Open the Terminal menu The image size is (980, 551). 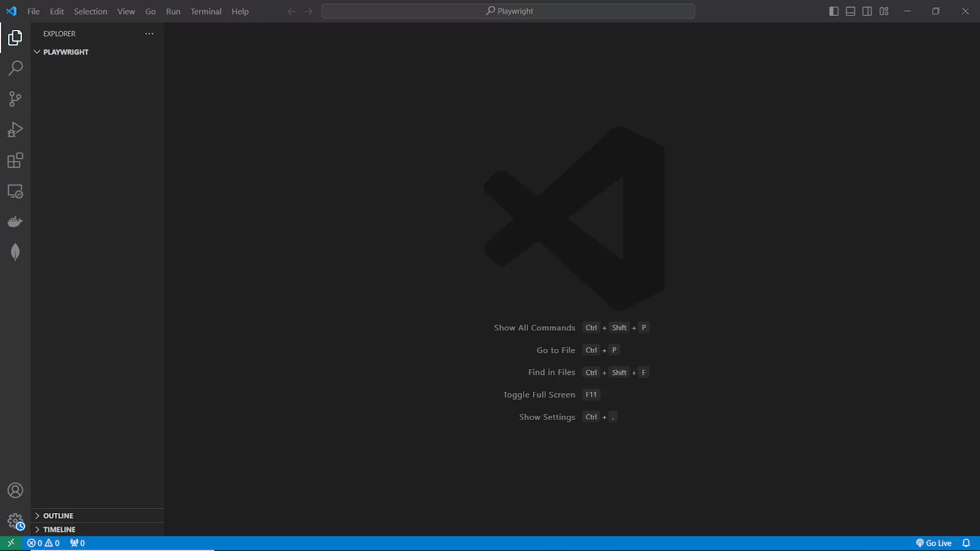click(x=206, y=11)
